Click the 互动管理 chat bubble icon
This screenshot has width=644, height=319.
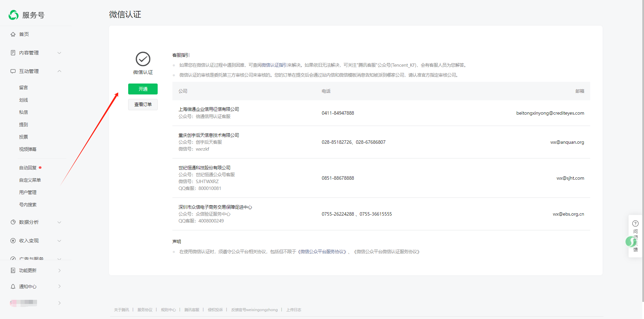[x=13, y=71]
